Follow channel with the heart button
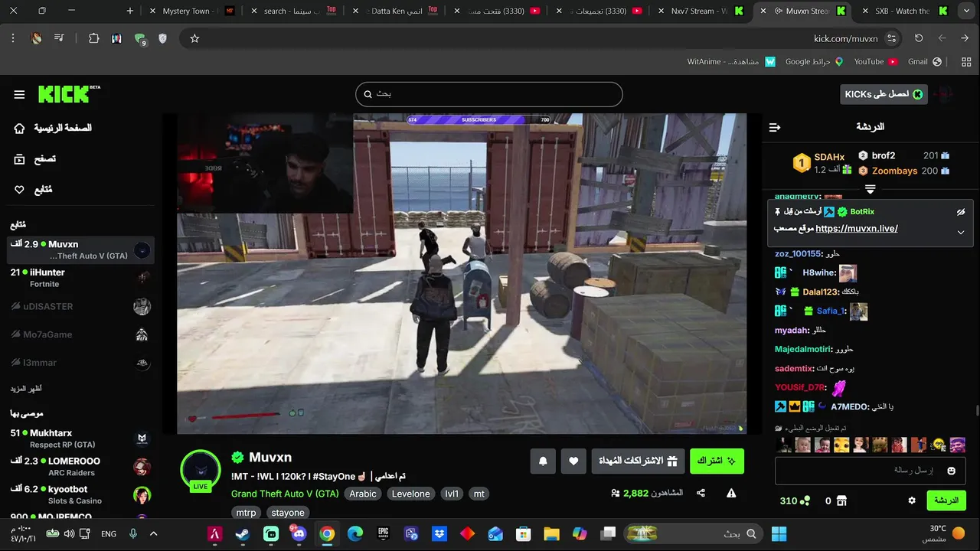 [573, 461]
